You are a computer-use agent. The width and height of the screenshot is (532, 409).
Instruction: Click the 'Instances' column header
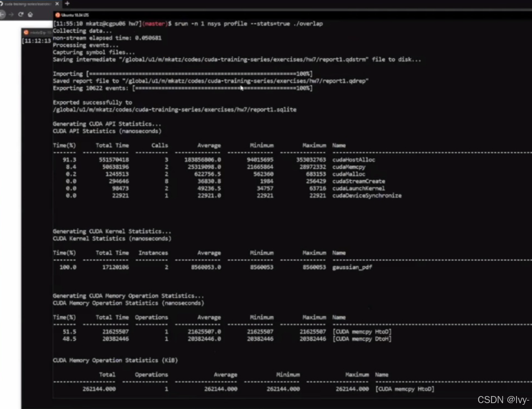point(153,253)
